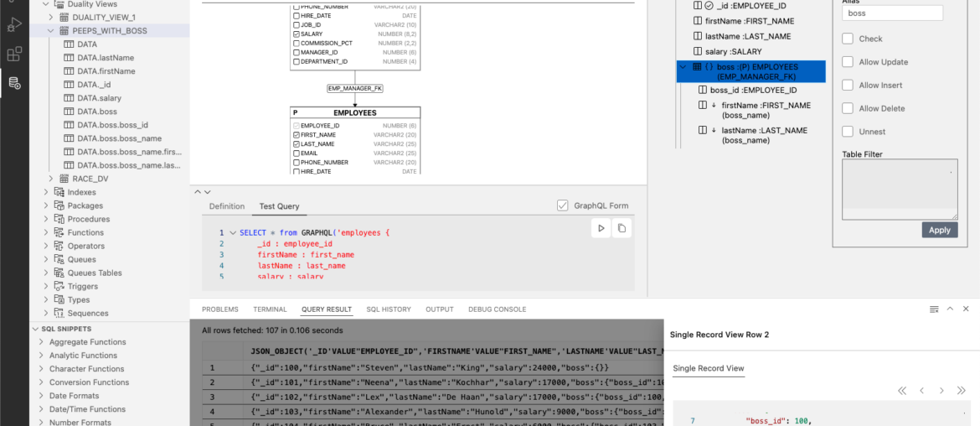
Task: Maximize the bottom panel with chevron up
Action: [950, 309]
